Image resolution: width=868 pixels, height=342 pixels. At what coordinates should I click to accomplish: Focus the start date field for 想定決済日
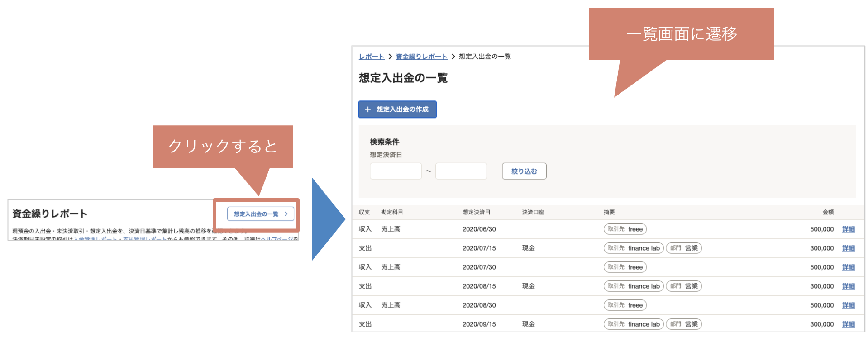pyautogui.click(x=396, y=171)
